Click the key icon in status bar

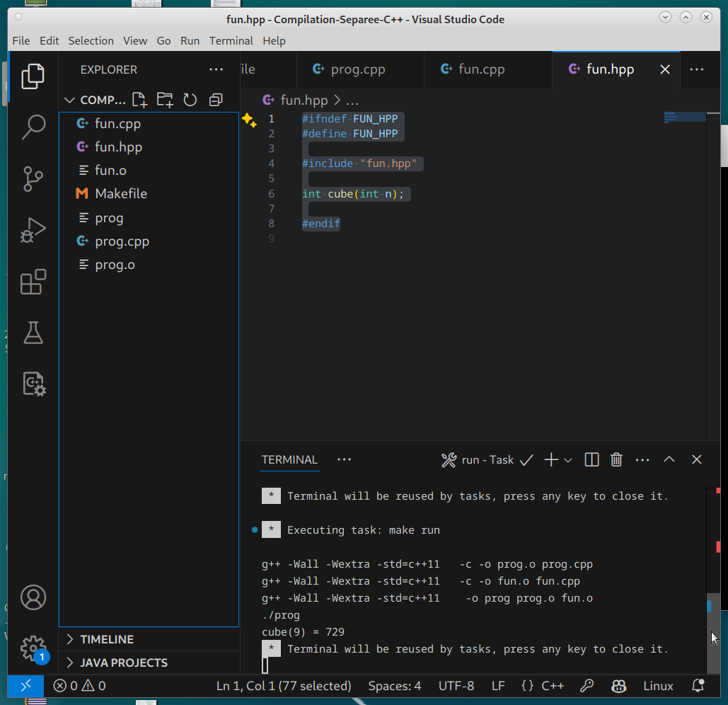[x=587, y=685]
